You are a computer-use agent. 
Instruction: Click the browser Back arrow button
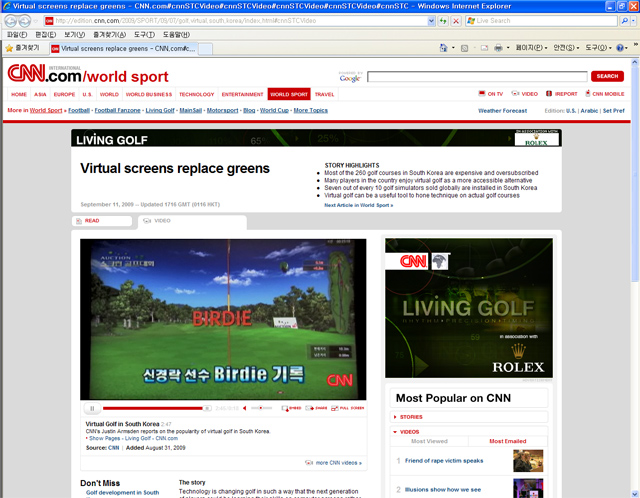pos(14,20)
